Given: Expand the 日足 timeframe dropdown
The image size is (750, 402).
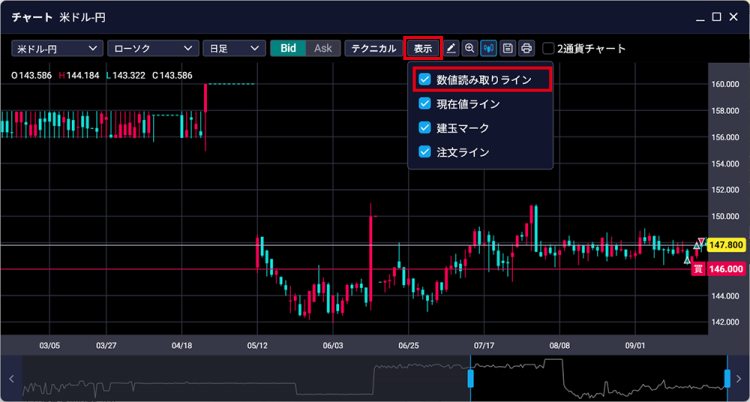Looking at the screenshot, I should pyautogui.click(x=232, y=48).
